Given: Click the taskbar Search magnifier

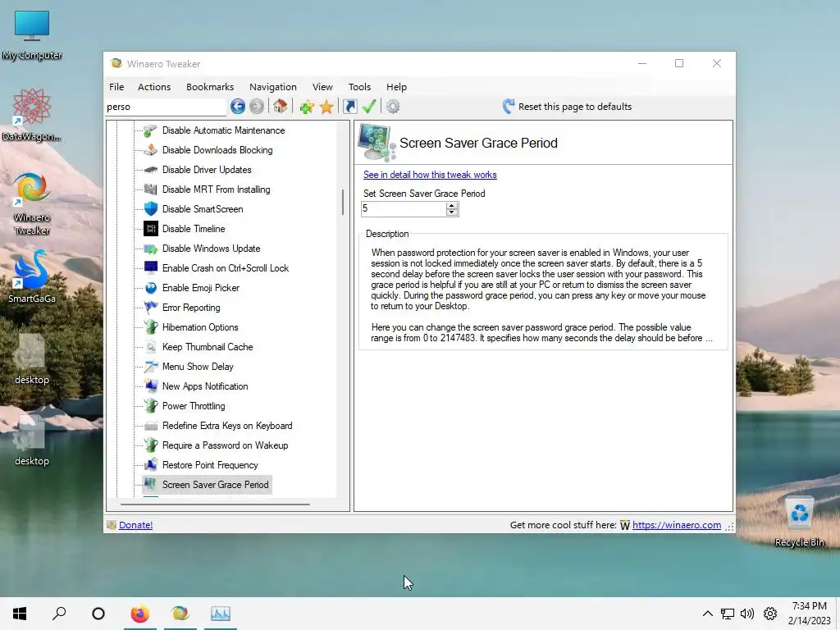Looking at the screenshot, I should click(59, 614).
